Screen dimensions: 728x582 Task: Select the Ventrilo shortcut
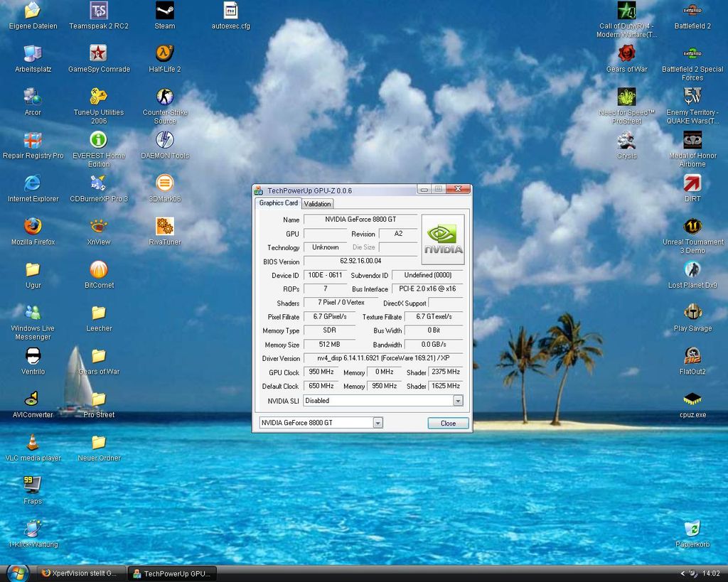[x=33, y=355]
